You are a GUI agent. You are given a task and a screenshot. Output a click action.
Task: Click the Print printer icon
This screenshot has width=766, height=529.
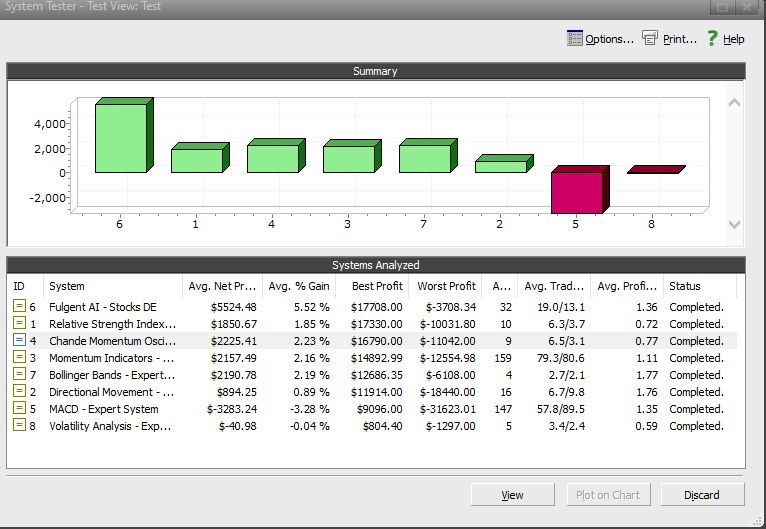(650, 39)
